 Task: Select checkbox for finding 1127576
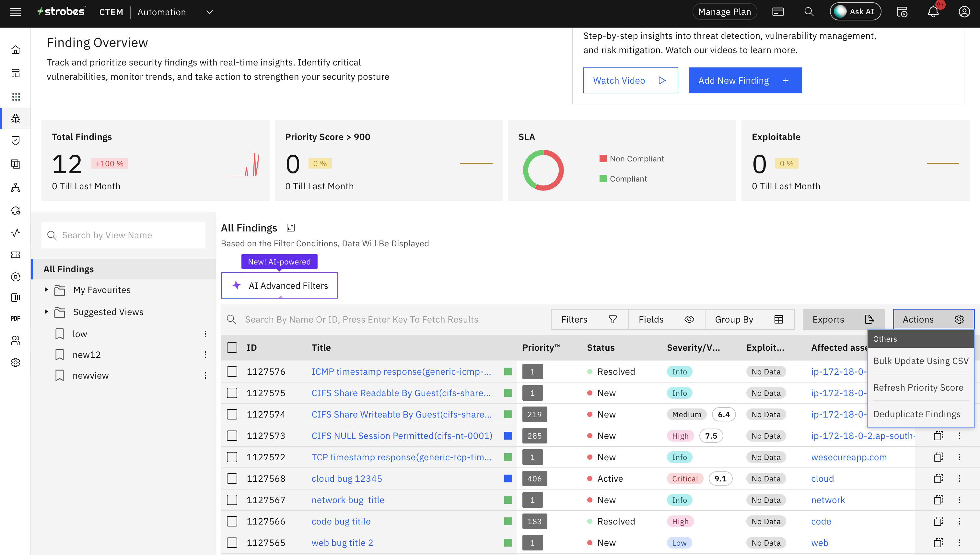[x=232, y=371]
